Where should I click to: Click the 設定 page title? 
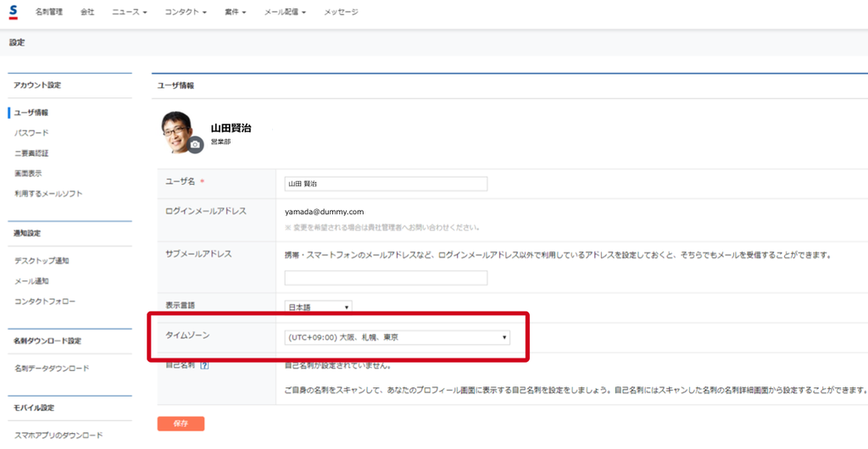pos(17,42)
